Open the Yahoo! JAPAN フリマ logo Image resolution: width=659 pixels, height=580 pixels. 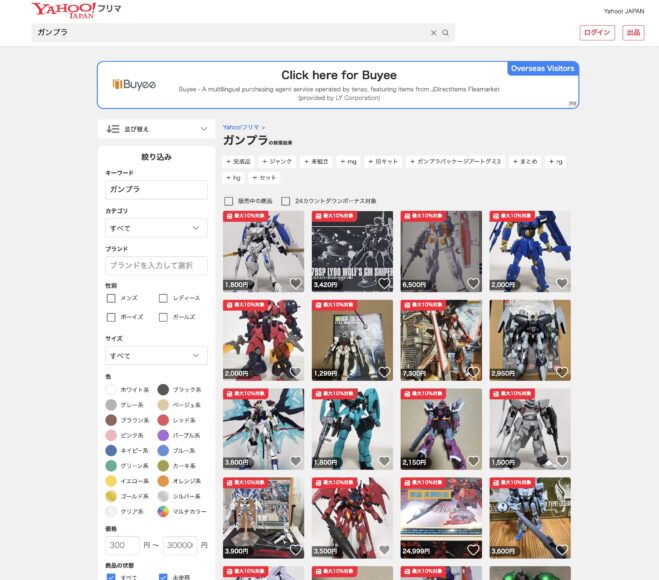[x=76, y=10]
